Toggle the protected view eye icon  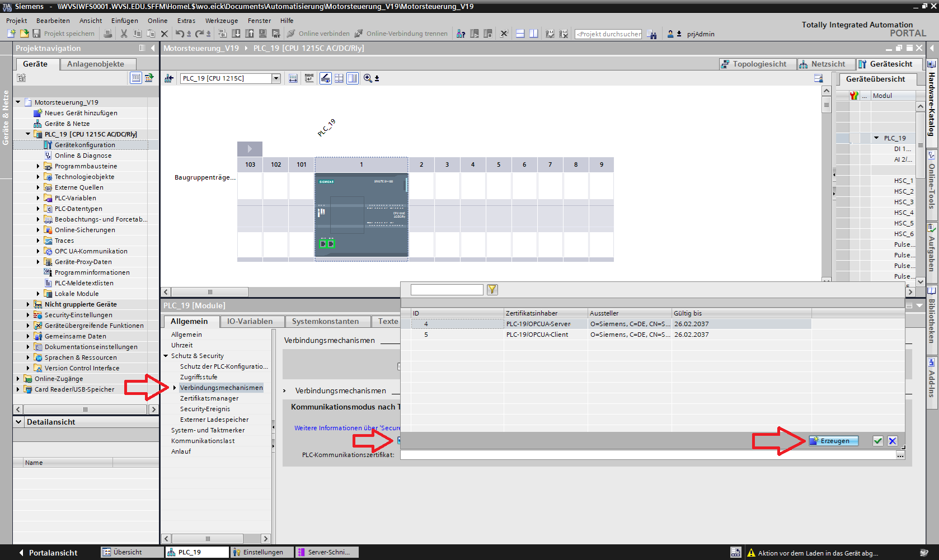[325, 78]
